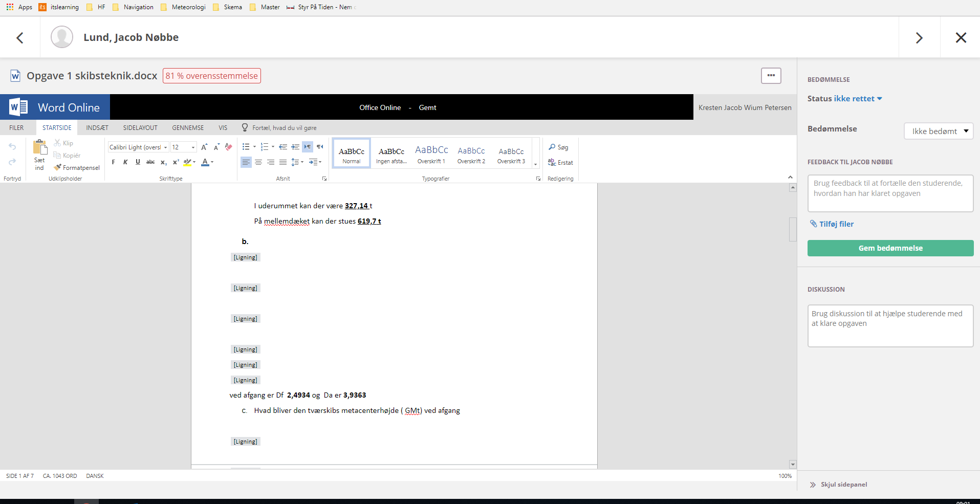This screenshot has height=504, width=980.
Task: Toggle underline formatting
Action: coord(138,162)
